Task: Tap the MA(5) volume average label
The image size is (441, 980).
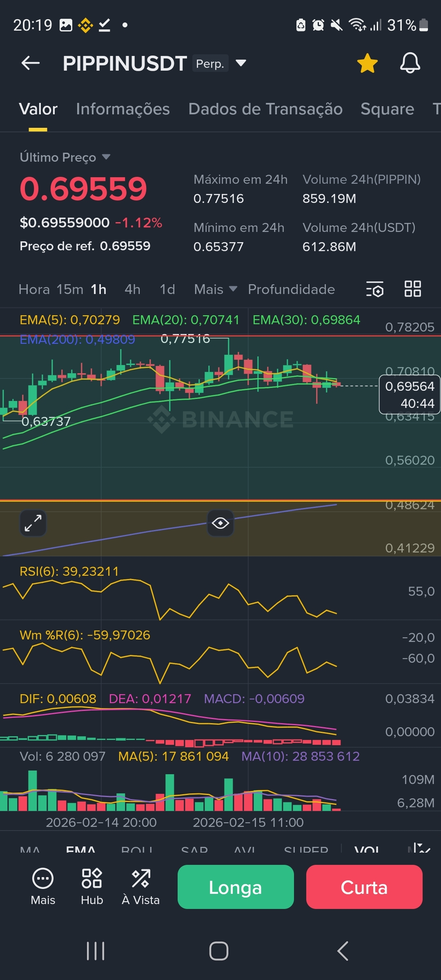Action: (174, 756)
